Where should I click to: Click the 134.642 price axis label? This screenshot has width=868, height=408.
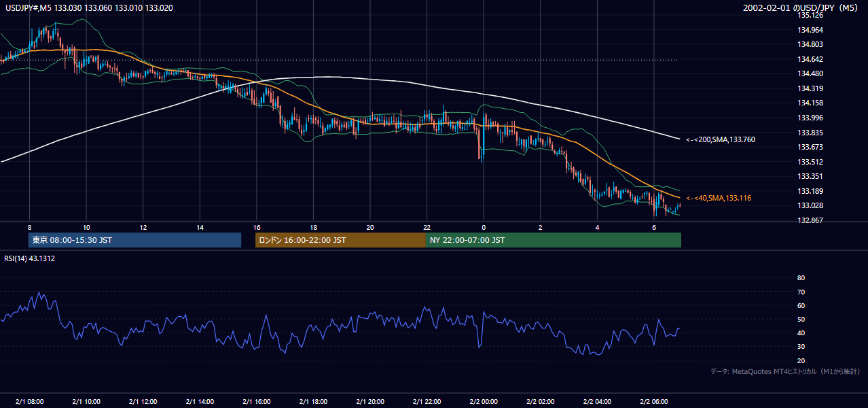(810, 59)
